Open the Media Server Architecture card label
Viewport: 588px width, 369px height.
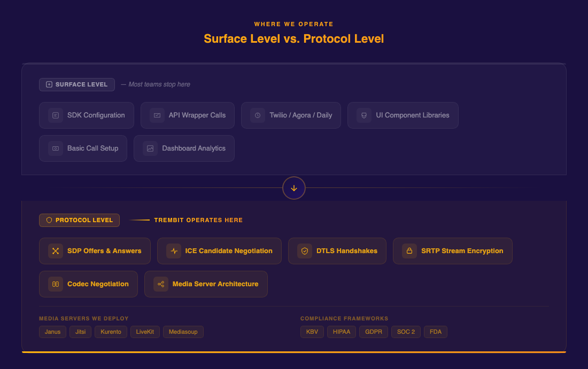(x=215, y=284)
